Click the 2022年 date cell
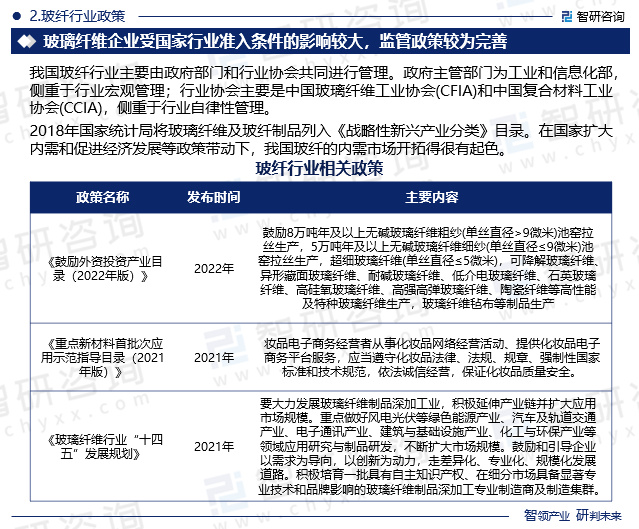Screen dimensions: 639x529 tap(213, 268)
